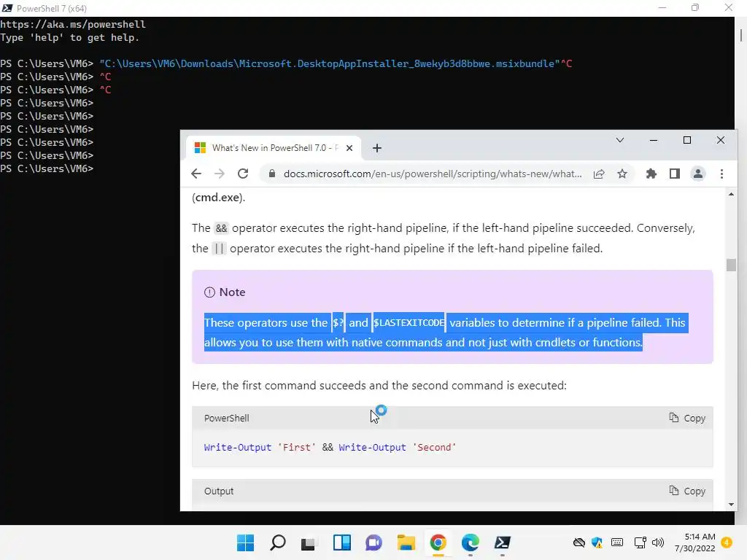Click https://aka.ms/powershell text in PowerShell
The height and width of the screenshot is (560, 747).
pyautogui.click(x=73, y=24)
